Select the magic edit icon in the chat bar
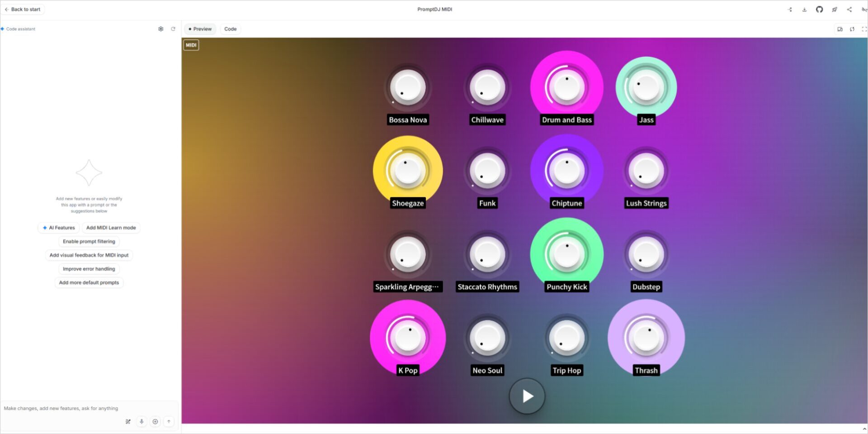This screenshot has width=868, height=434. point(128,421)
